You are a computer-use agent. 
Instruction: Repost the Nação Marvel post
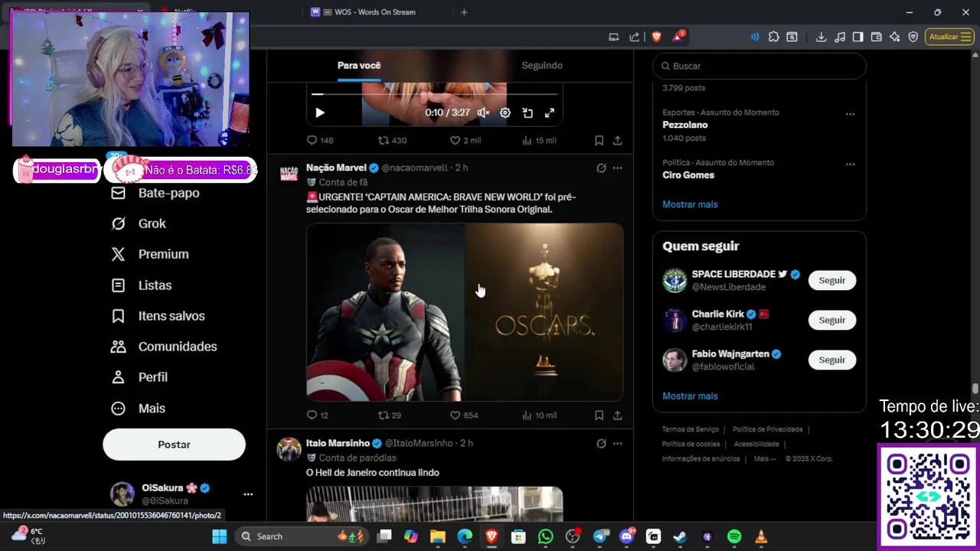(390, 415)
